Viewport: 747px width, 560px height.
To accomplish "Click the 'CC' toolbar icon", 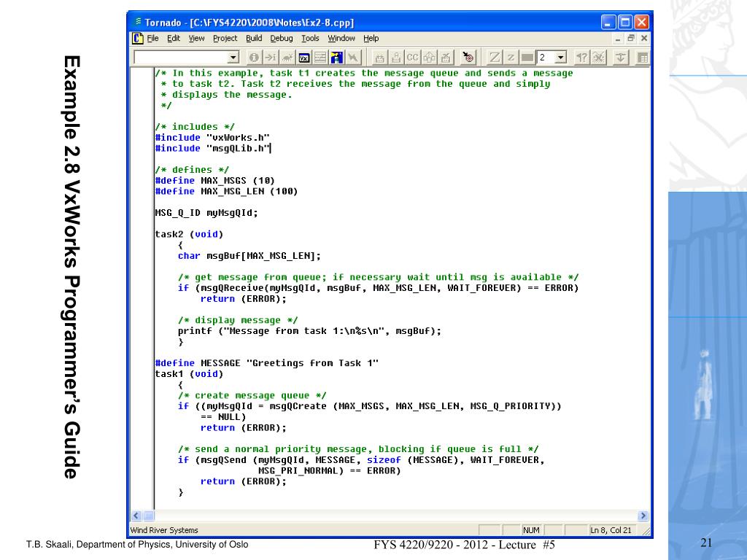I will coord(412,58).
